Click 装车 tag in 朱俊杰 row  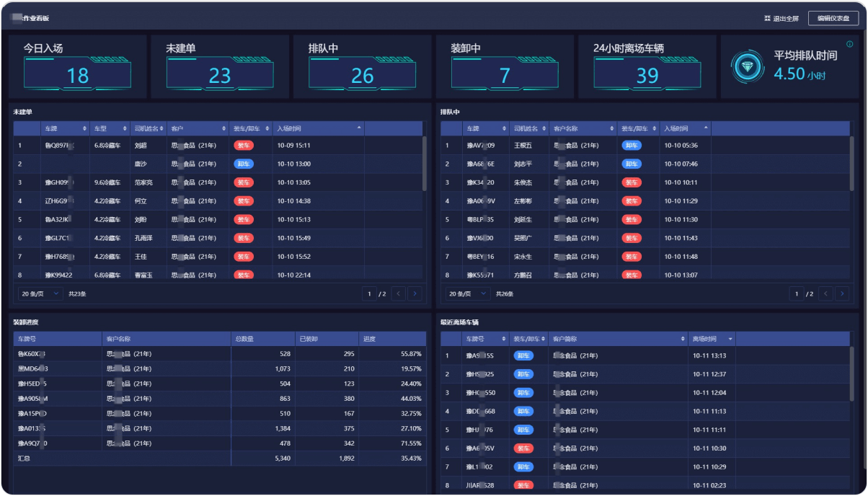coord(632,182)
